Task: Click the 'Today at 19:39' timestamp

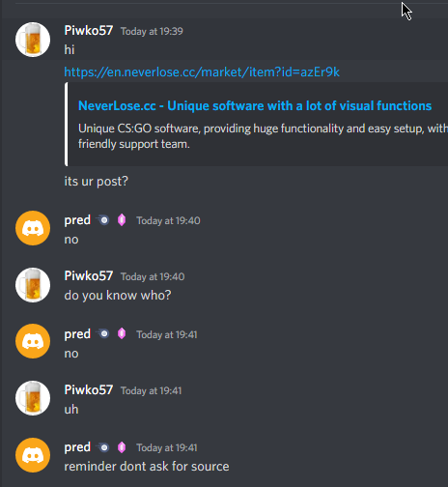Action: tap(152, 31)
